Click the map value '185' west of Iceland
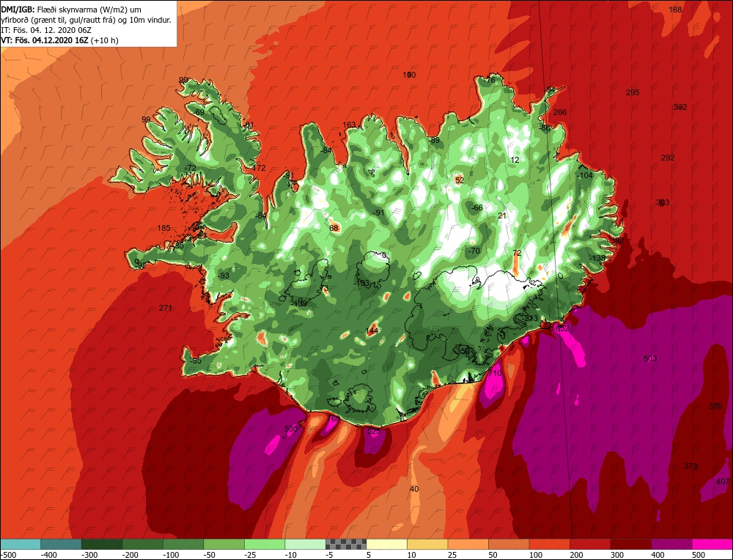Screen dimensions: 733x560 click(x=163, y=228)
